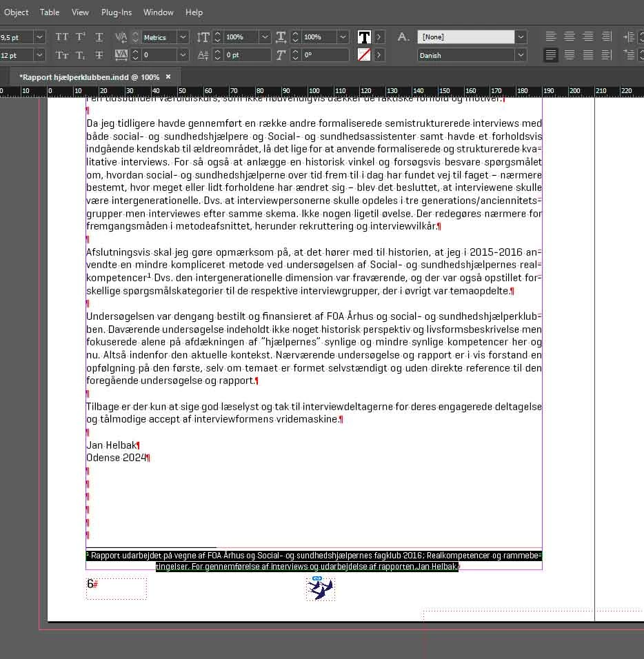Image resolution: width=644 pixels, height=659 pixels.
Task: Click the horizontal ruler at 100
Action: tap(314, 91)
